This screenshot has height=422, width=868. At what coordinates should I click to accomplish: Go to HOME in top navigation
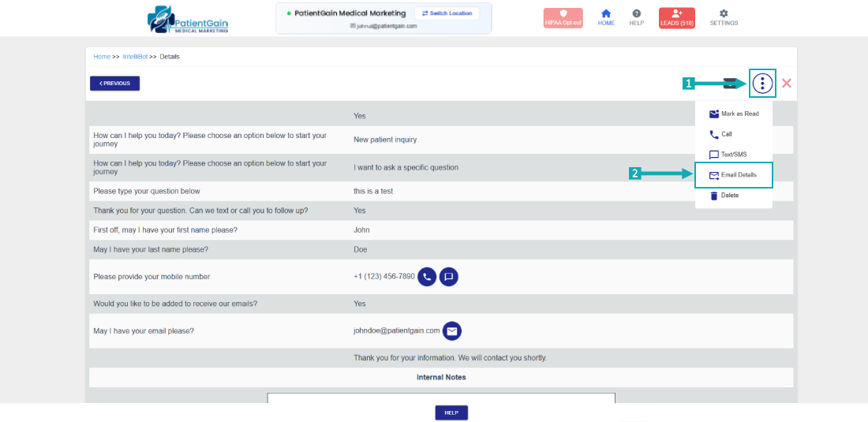pyautogui.click(x=606, y=18)
